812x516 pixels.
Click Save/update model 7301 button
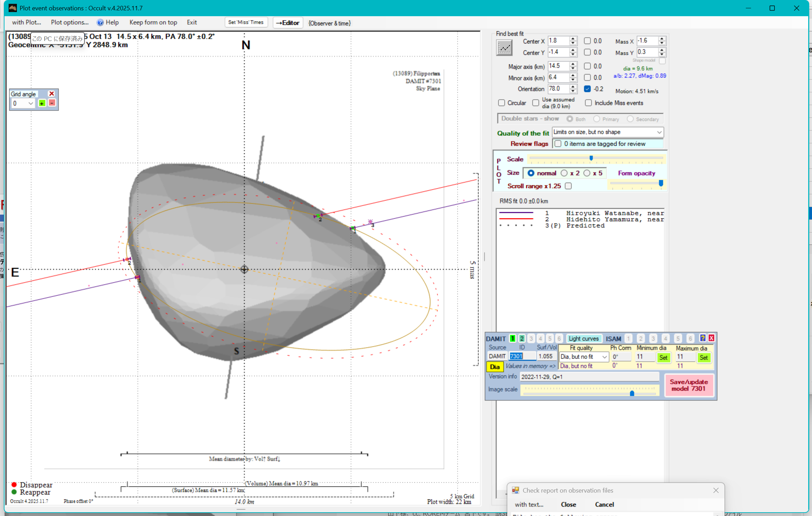(689, 385)
